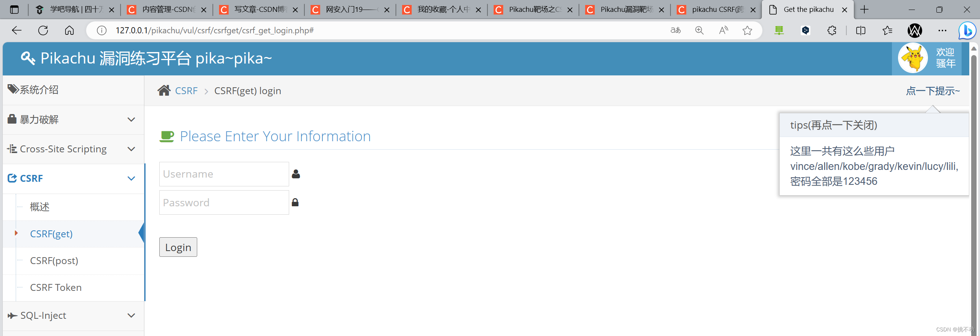Viewport: 980px width, 336px height.
Task: Open the tab actions menu icon
Action: tap(14, 10)
